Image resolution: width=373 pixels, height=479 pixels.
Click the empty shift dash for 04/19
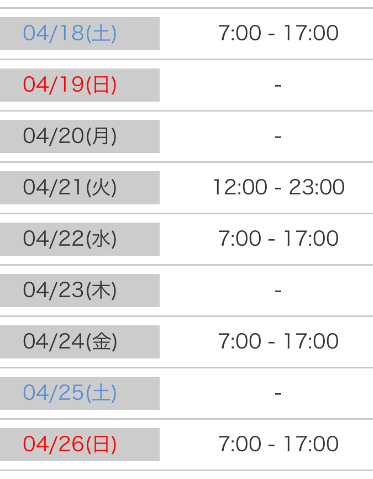tap(278, 86)
